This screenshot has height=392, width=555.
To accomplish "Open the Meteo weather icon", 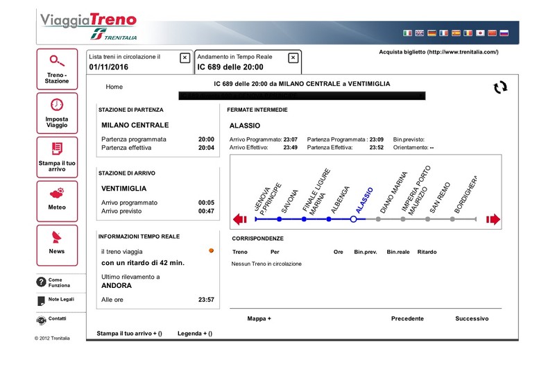I will click(x=57, y=193).
